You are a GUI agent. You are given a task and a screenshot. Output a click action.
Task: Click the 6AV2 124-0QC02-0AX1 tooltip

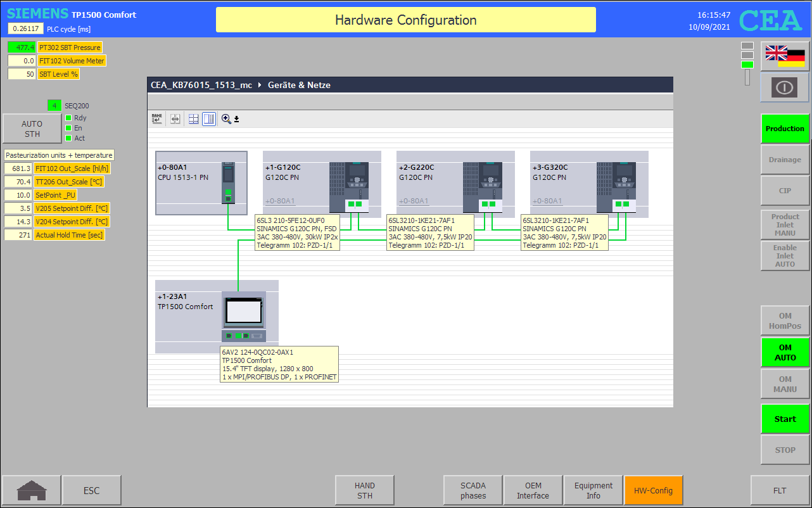pyautogui.click(x=279, y=364)
